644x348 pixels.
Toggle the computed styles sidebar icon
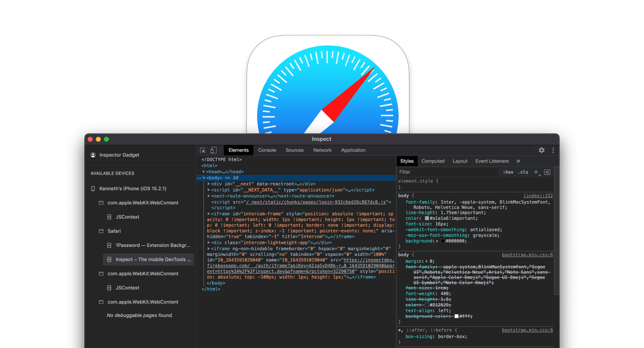click(x=547, y=172)
